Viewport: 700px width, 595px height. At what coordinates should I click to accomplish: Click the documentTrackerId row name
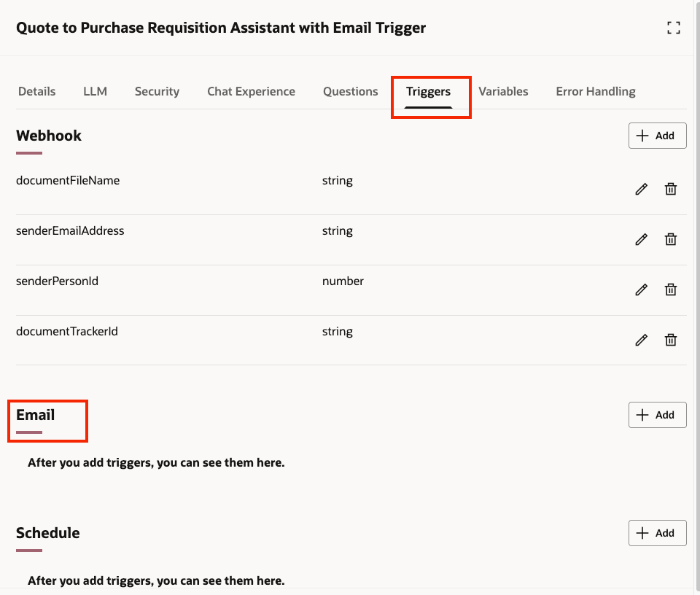67,331
